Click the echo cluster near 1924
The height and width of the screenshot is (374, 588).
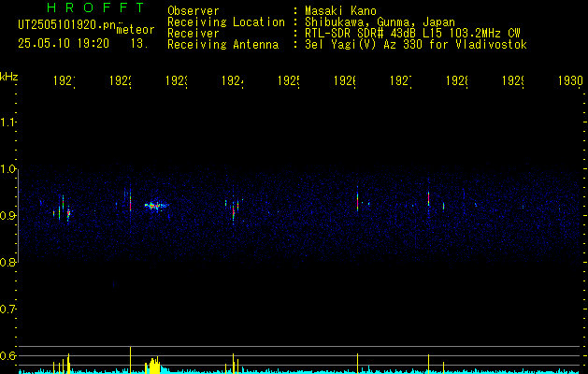point(234,210)
